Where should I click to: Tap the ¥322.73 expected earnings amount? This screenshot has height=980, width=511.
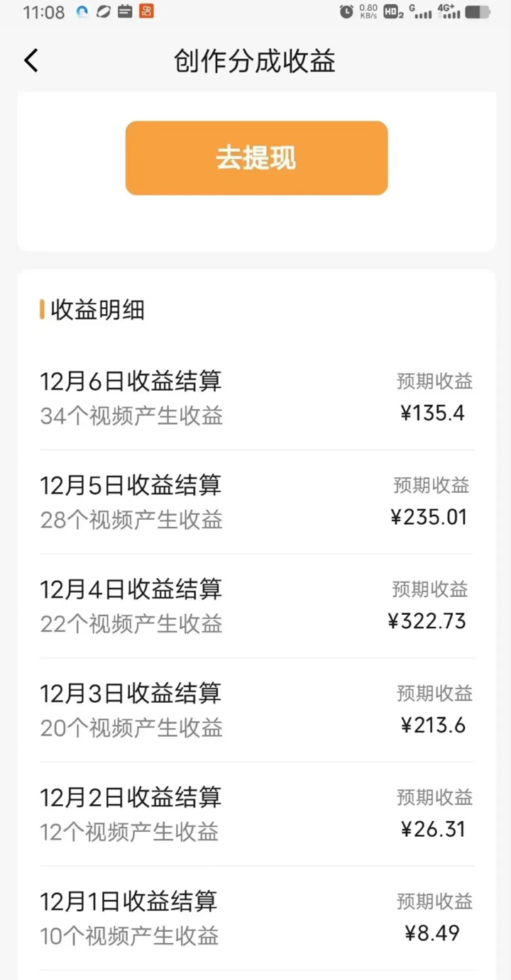pos(427,621)
